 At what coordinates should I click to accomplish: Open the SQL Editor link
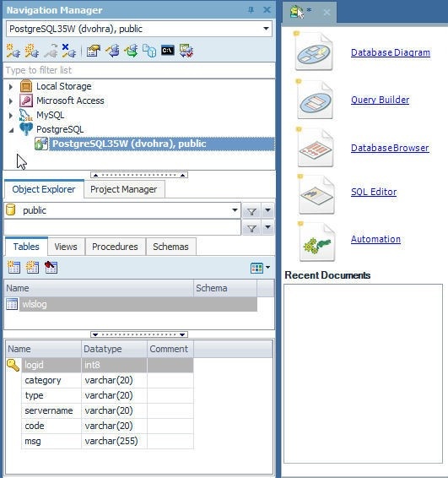374,192
